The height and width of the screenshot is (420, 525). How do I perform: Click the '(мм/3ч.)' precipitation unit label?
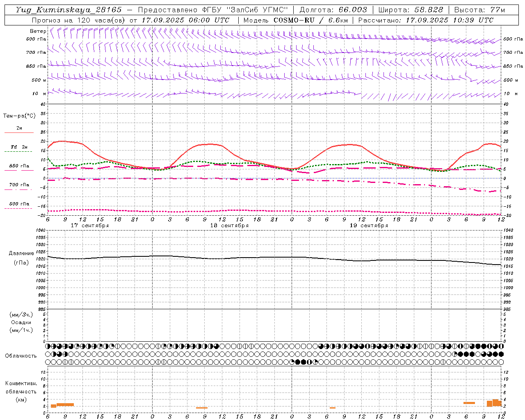click(21, 315)
